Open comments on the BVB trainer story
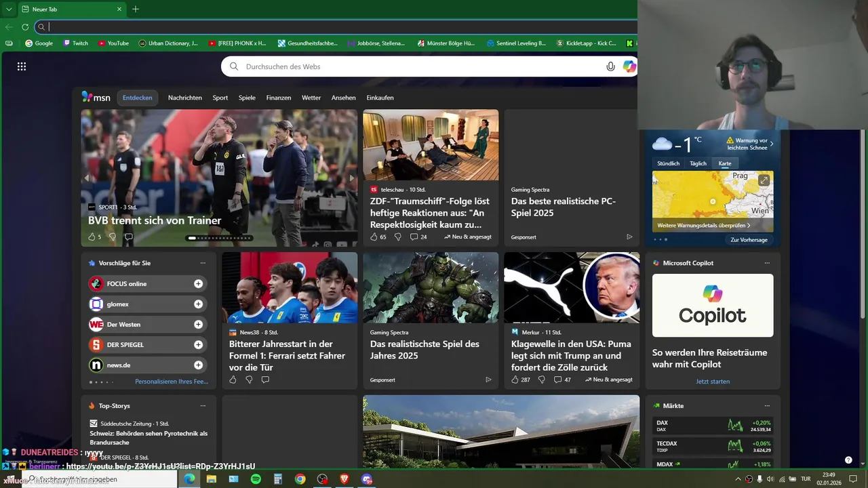This screenshot has width=868, height=488. click(x=128, y=237)
